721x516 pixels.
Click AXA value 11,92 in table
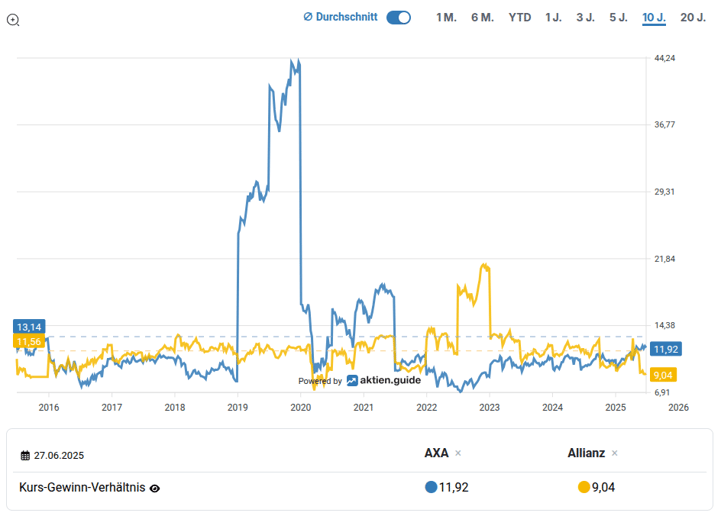[x=453, y=487]
